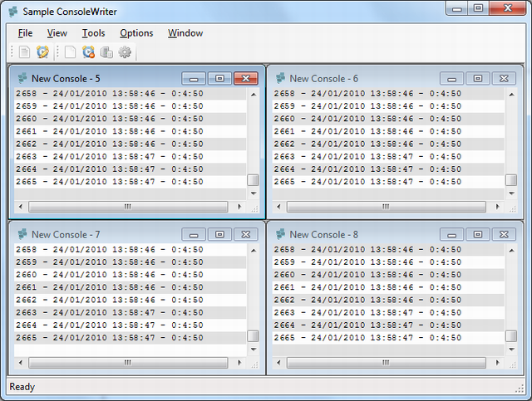Click New Console - 8 corner size grip
The image size is (532, 401).
click(x=513, y=364)
